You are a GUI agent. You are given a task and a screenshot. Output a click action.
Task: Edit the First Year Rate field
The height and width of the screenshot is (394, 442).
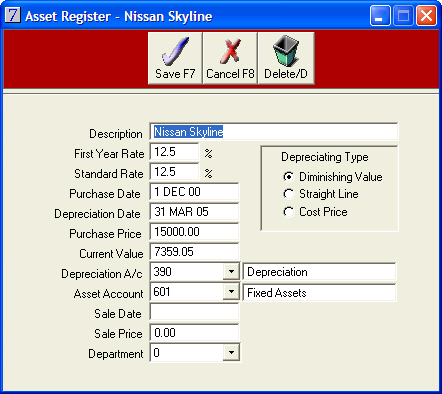[x=174, y=152]
